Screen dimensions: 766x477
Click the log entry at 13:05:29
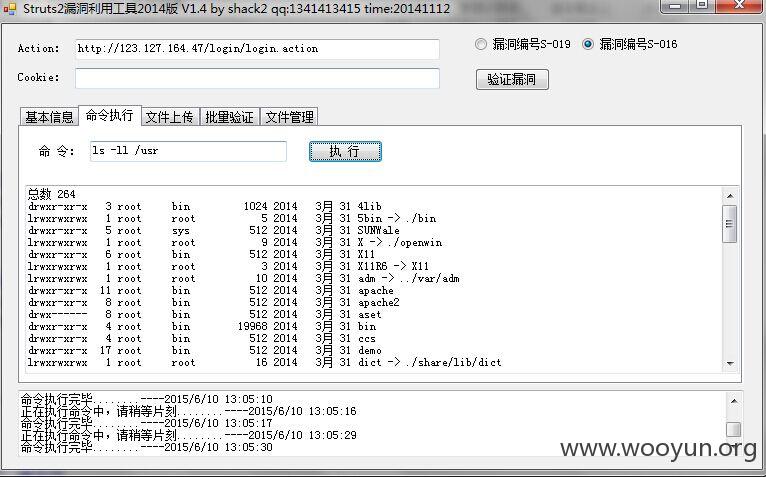[x=189, y=435]
